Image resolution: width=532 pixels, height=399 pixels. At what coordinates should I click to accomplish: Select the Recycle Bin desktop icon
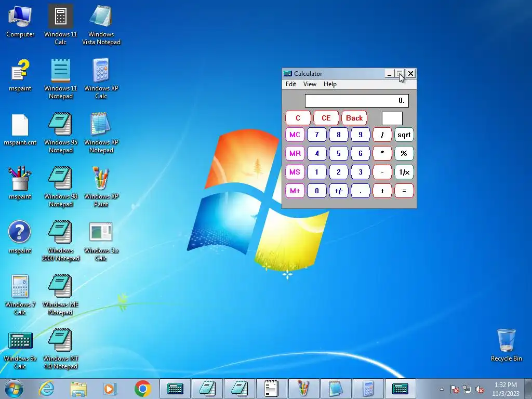click(x=506, y=345)
